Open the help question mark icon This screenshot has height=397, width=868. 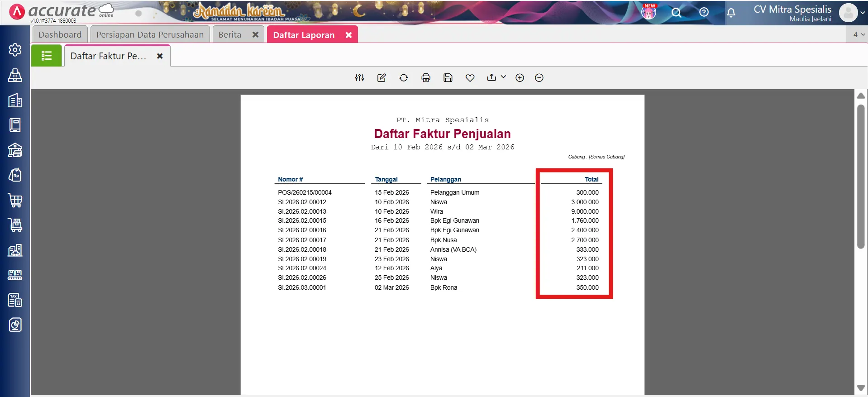(x=704, y=12)
